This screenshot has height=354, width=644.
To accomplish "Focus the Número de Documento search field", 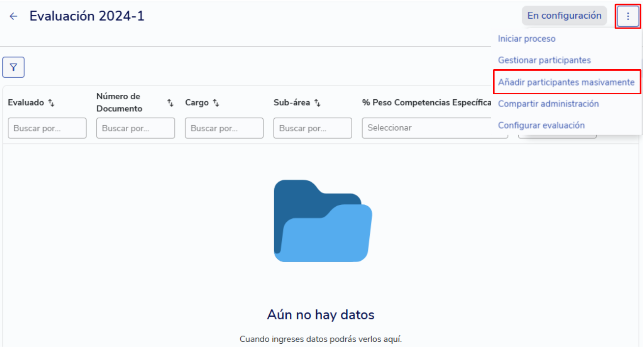I will 136,128.
